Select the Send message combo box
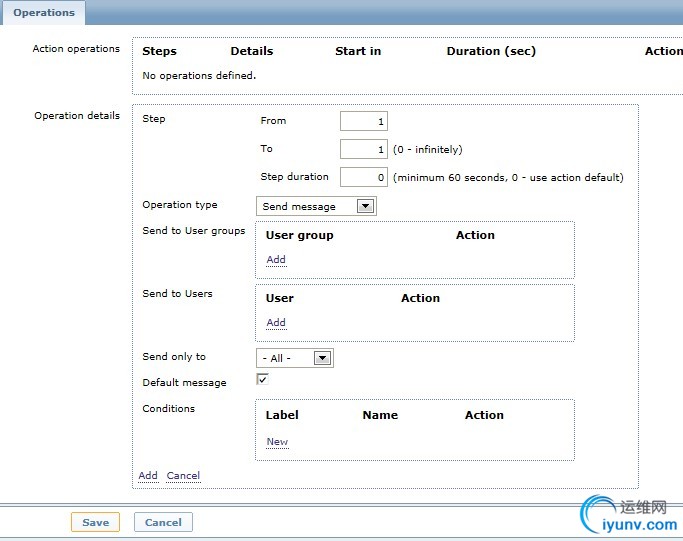683x541 pixels. coord(316,206)
